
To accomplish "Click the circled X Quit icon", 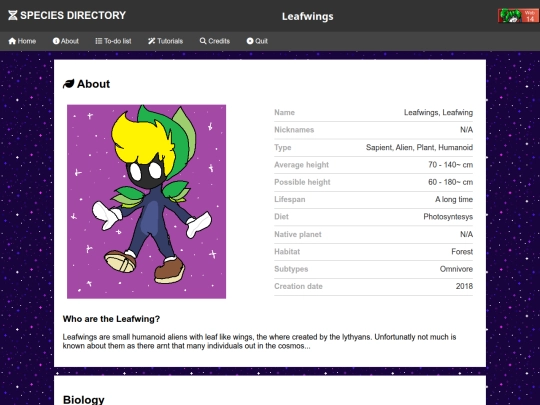I will point(250,41).
